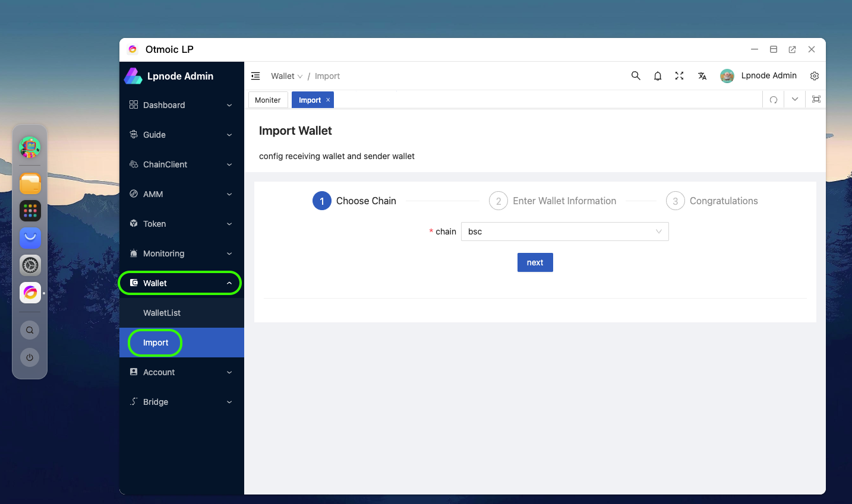The height and width of the screenshot is (504, 852).
Task: Collapse the Wallet sidebar menu
Action: tap(181, 283)
